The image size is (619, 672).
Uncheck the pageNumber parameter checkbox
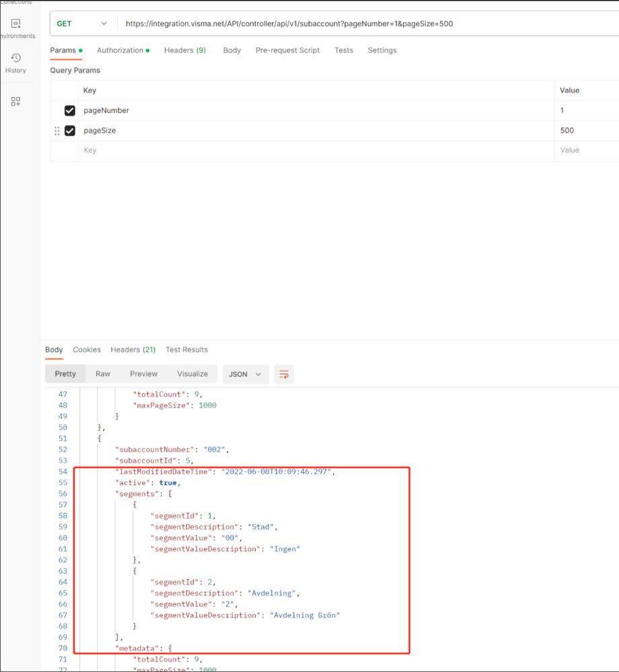pyautogui.click(x=70, y=110)
